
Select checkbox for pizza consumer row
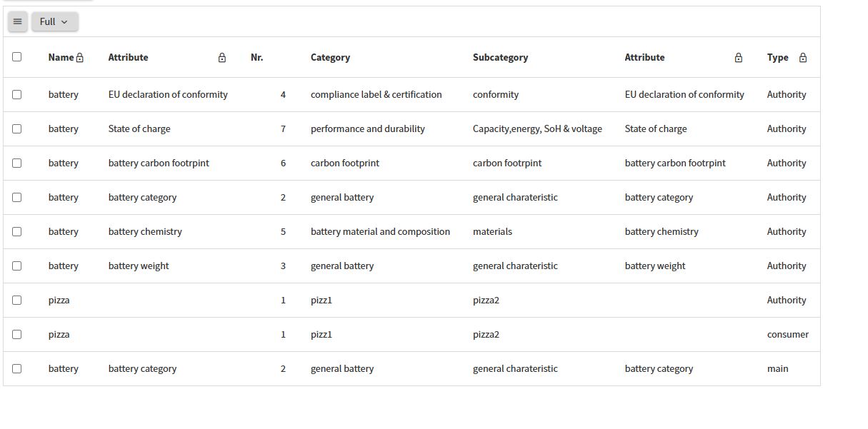point(17,334)
